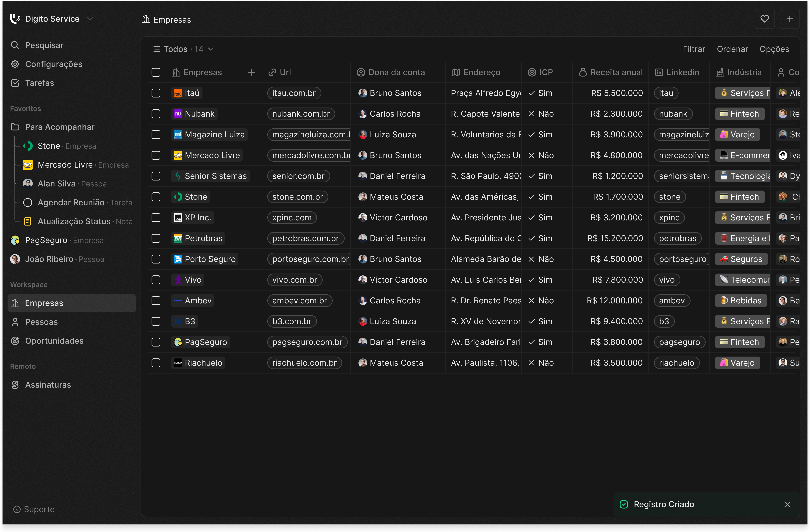
Task: Click Alan Silva avatar in favorites
Action: (28, 183)
